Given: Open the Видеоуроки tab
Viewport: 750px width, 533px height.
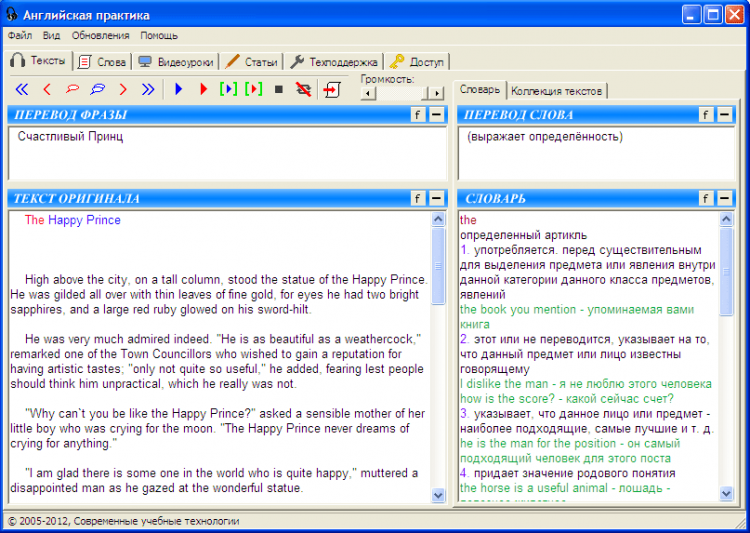Looking at the screenshot, I should coord(176,62).
